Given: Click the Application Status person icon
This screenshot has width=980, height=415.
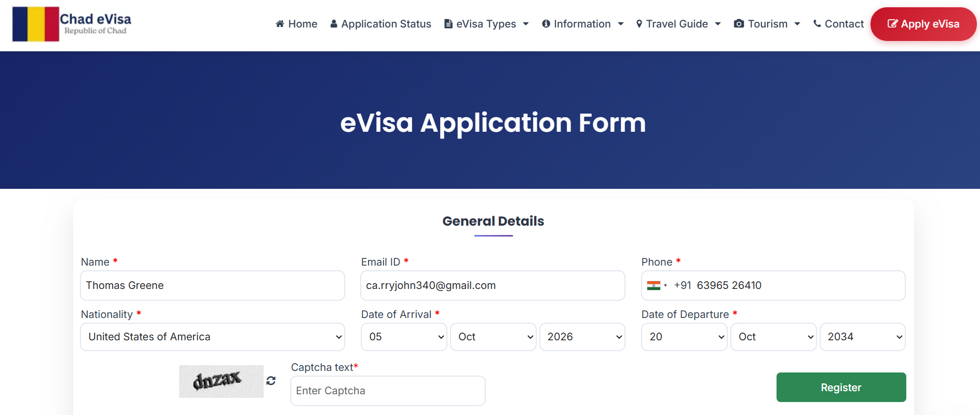Looking at the screenshot, I should (334, 24).
